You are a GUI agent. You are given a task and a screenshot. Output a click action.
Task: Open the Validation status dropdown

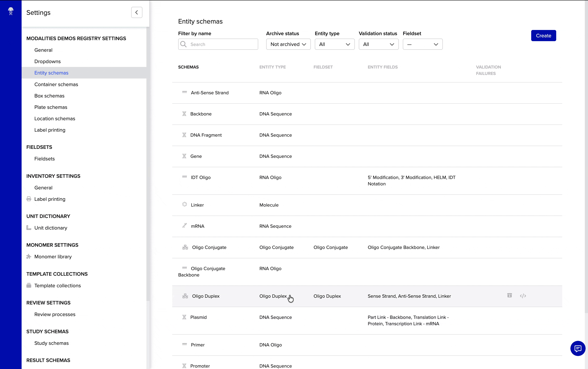point(378,44)
